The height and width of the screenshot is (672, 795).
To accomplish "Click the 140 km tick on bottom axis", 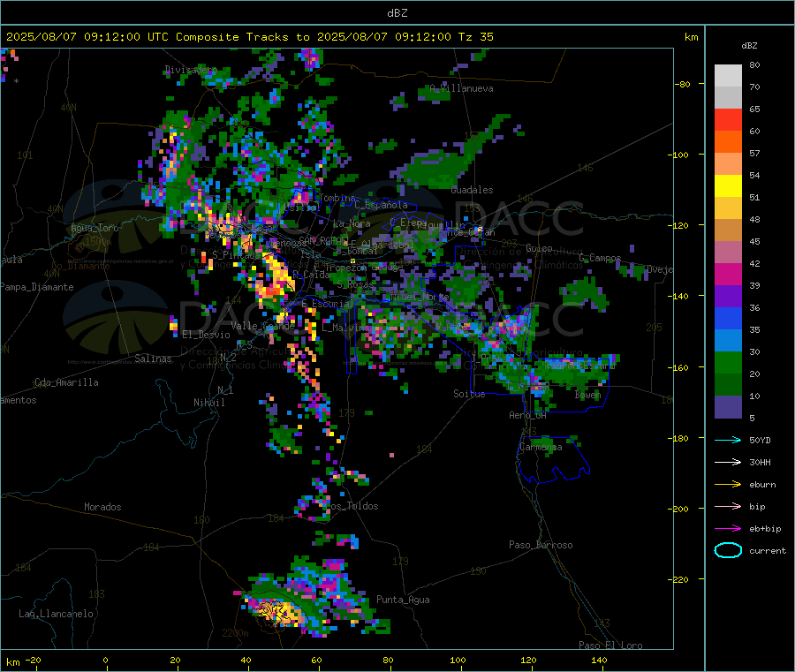I will pos(599,660).
